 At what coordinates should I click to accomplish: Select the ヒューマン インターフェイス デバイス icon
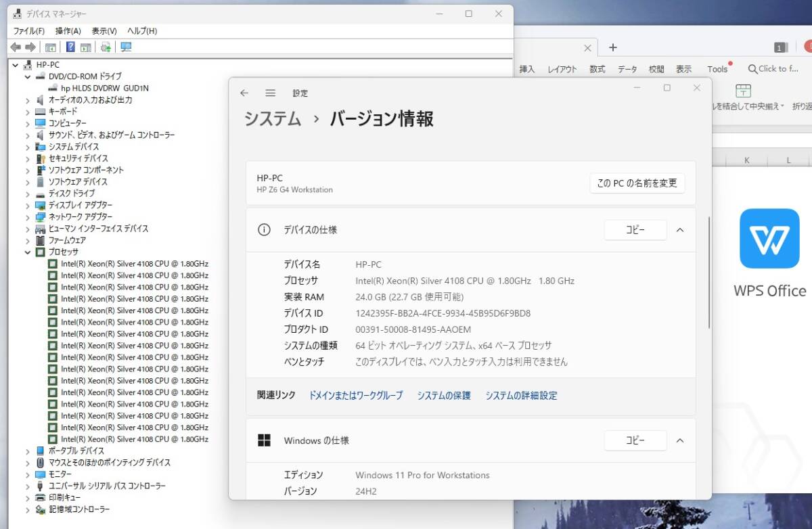coord(41,229)
